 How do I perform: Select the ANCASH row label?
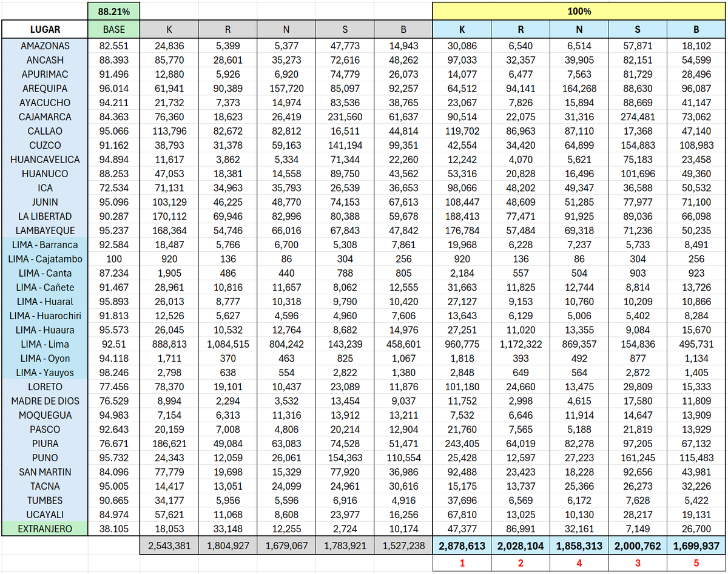[x=45, y=60]
